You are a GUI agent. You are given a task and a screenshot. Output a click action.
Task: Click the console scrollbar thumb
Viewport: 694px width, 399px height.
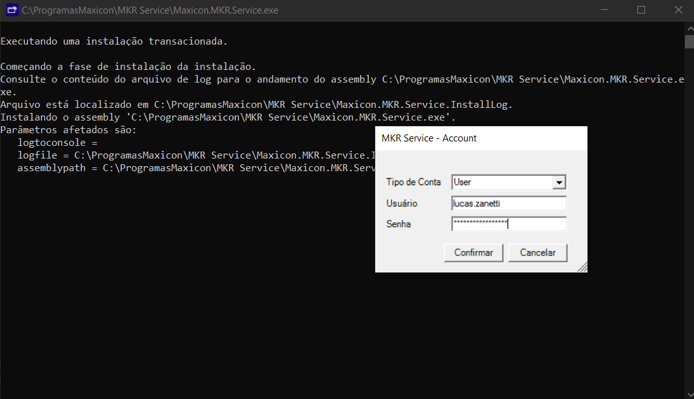click(x=690, y=41)
